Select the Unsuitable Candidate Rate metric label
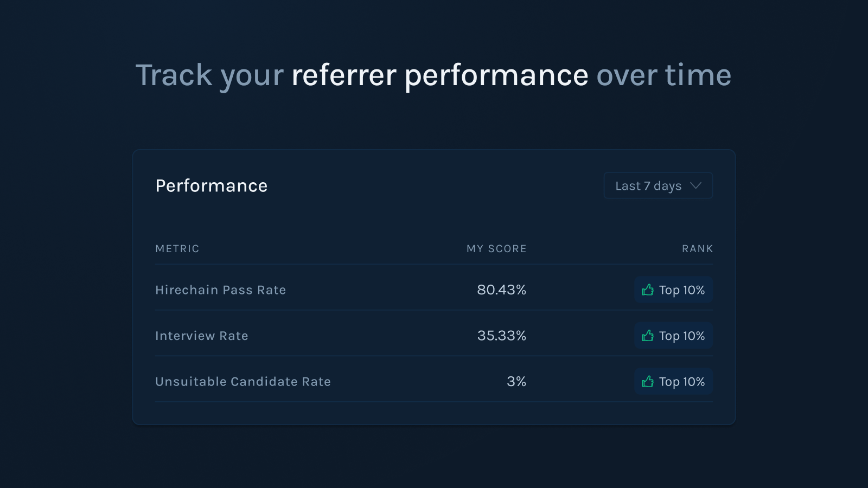Image resolution: width=868 pixels, height=488 pixels. 242,382
